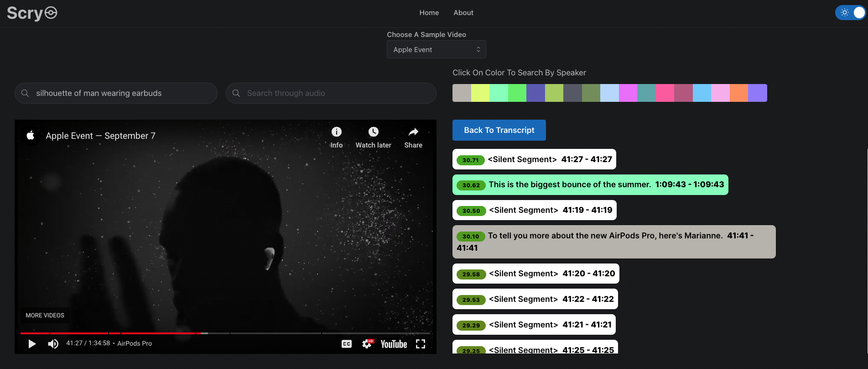Viewport: 868px width, 369px height.
Task: Toggle closed captions CC
Action: click(x=347, y=344)
